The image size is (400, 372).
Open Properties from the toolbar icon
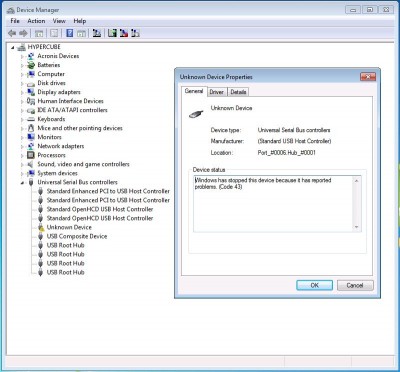pyautogui.click(x=54, y=33)
